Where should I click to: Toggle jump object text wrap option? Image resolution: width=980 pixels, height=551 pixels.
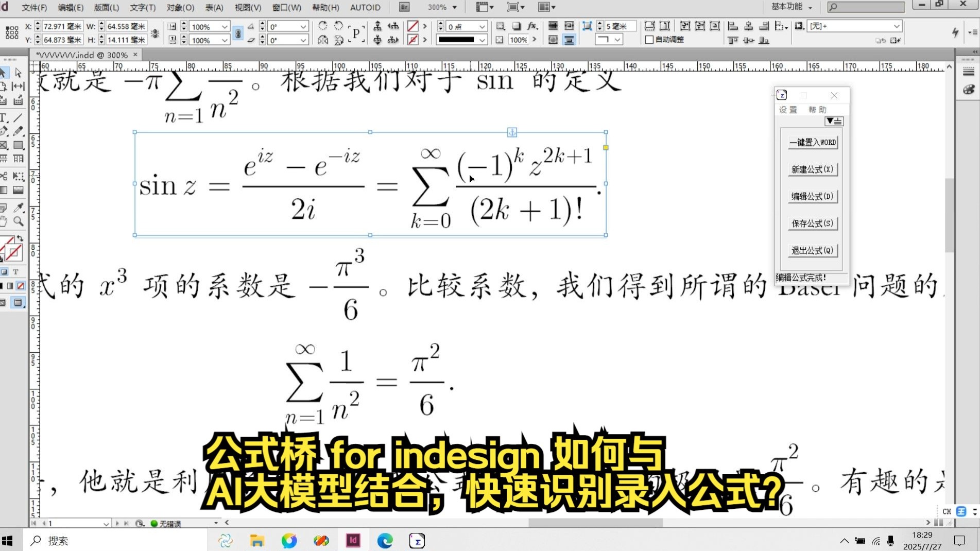coord(569,40)
